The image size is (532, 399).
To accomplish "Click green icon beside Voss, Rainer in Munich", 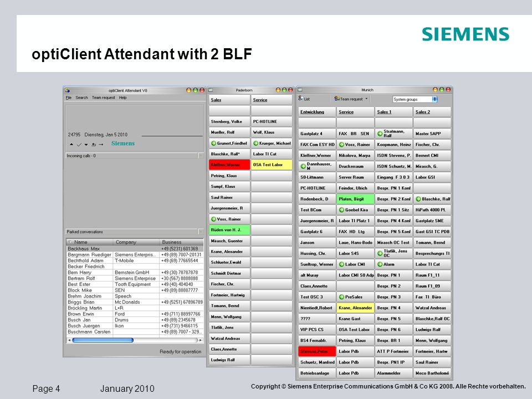I will (x=342, y=145).
